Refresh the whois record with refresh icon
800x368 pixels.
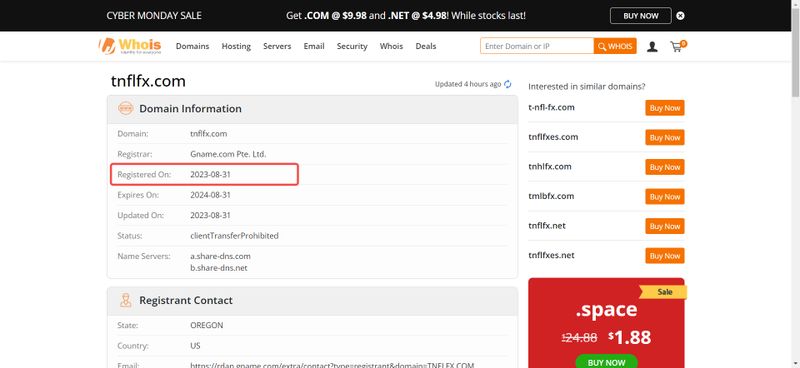(x=508, y=84)
